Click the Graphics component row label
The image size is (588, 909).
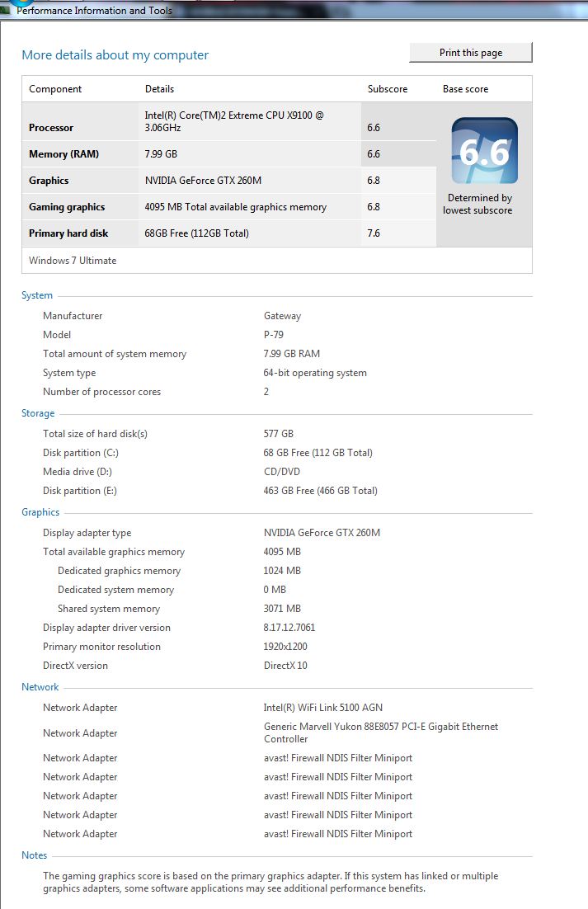point(49,181)
